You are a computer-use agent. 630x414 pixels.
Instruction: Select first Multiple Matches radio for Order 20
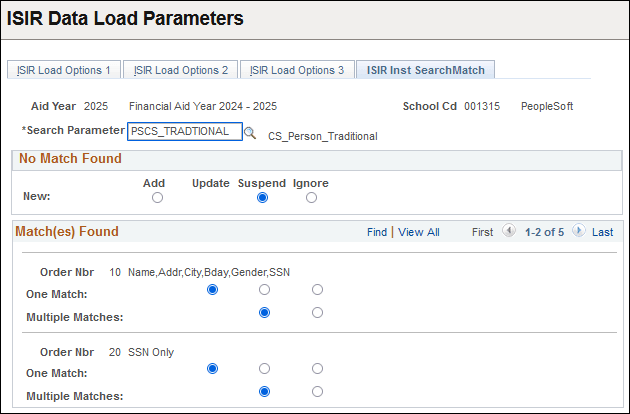click(264, 391)
